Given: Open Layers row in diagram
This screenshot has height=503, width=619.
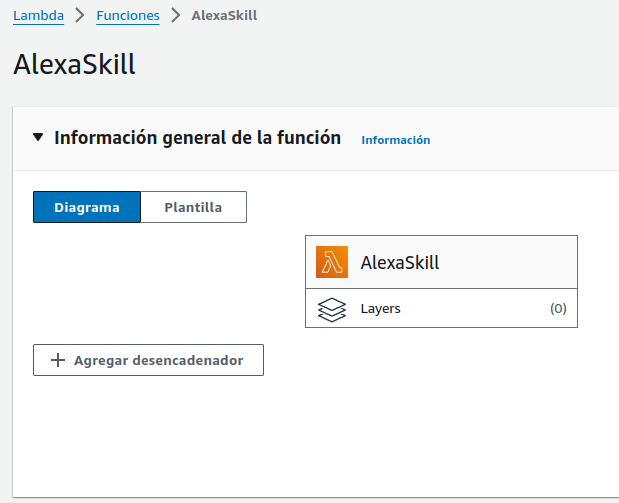Looking at the screenshot, I should coord(441,308).
